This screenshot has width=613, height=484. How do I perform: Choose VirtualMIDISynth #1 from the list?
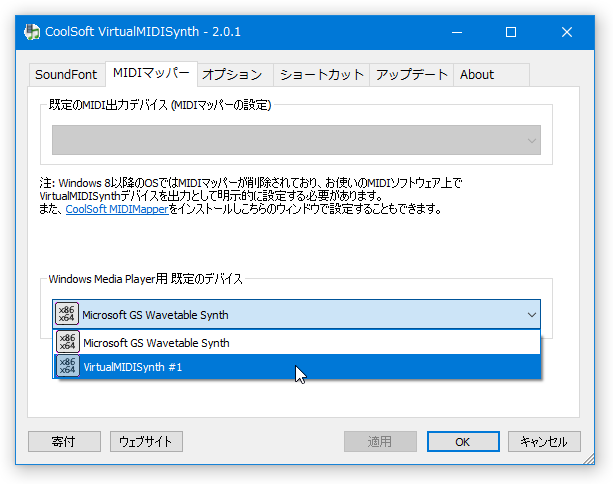coord(297,366)
